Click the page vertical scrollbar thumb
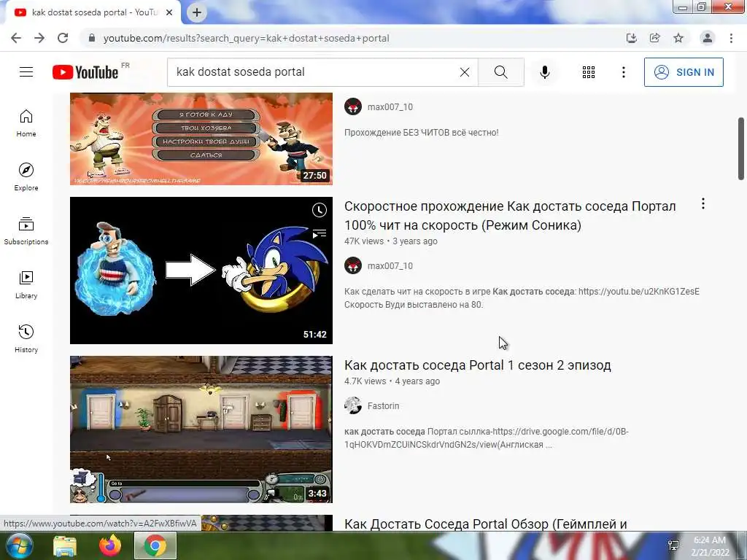This screenshot has width=747, height=560. [x=741, y=149]
